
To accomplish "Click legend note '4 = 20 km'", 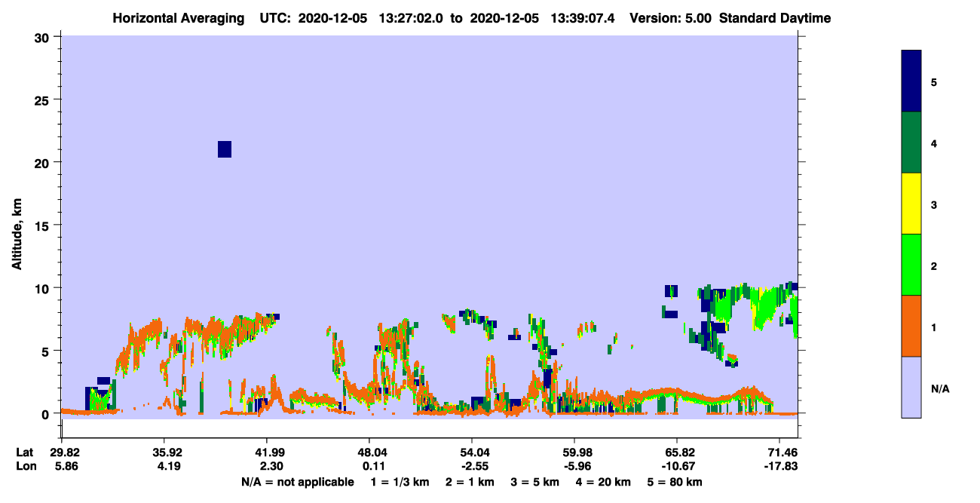I will click(603, 483).
